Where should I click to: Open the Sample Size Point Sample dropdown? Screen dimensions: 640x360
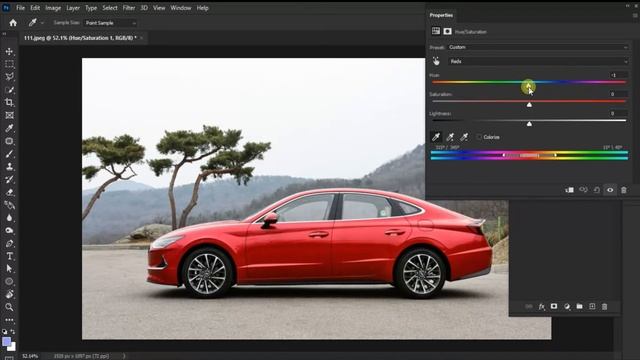pos(110,23)
